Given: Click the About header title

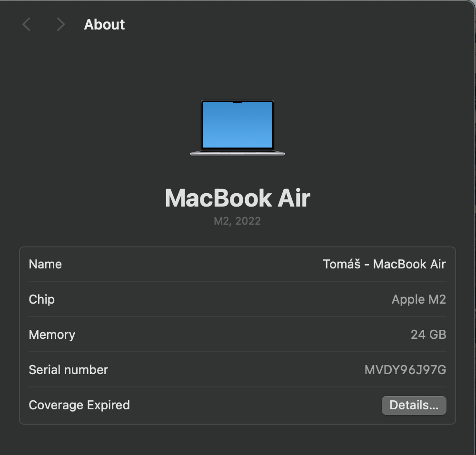Looking at the screenshot, I should [104, 24].
